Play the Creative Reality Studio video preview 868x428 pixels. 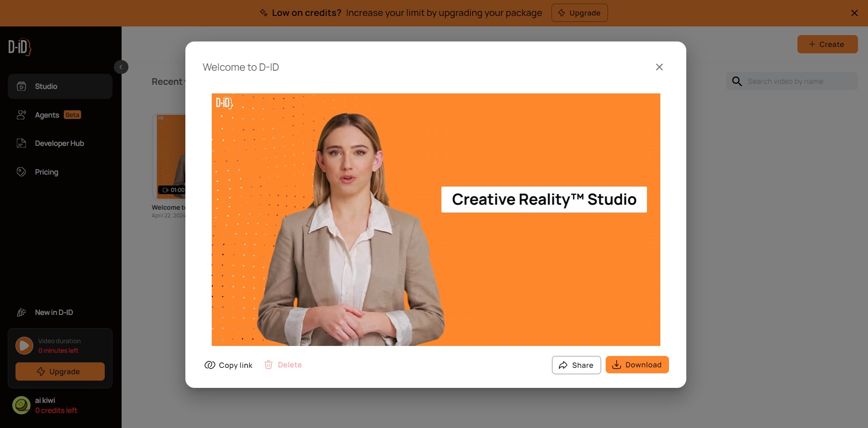[436, 220]
